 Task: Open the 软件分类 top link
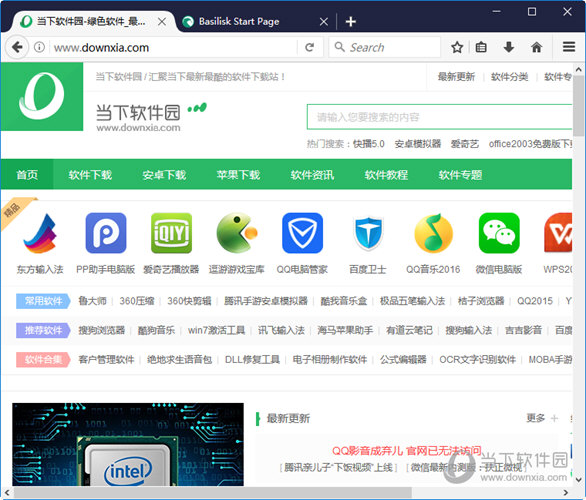(509, 77)
